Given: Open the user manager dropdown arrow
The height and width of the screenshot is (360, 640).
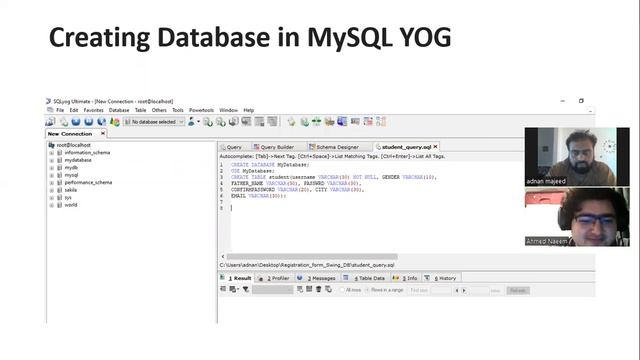Looking at the screenshot, I should (x=198, y=122).
